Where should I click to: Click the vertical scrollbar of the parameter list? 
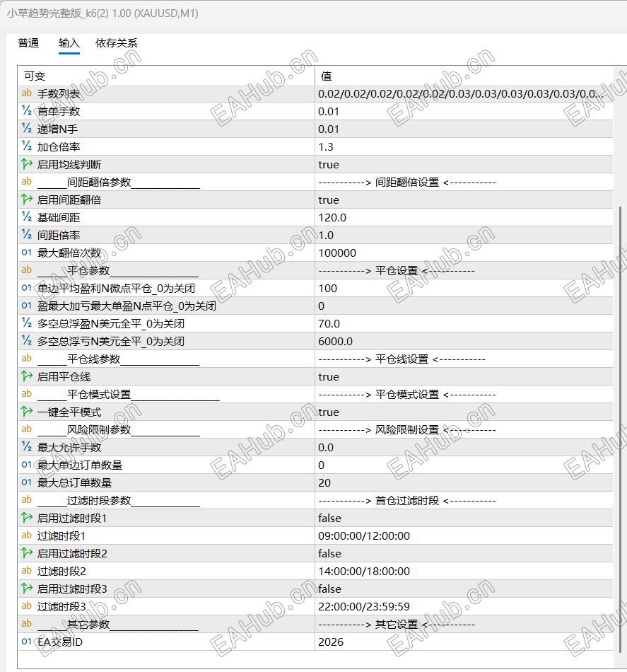[620, 430]
